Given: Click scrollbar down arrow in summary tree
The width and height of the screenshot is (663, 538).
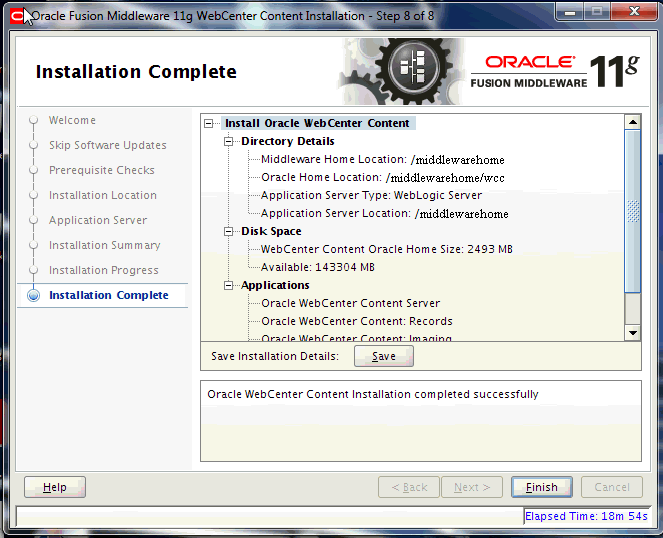Looking at the screenshot, I should (633, 333).
